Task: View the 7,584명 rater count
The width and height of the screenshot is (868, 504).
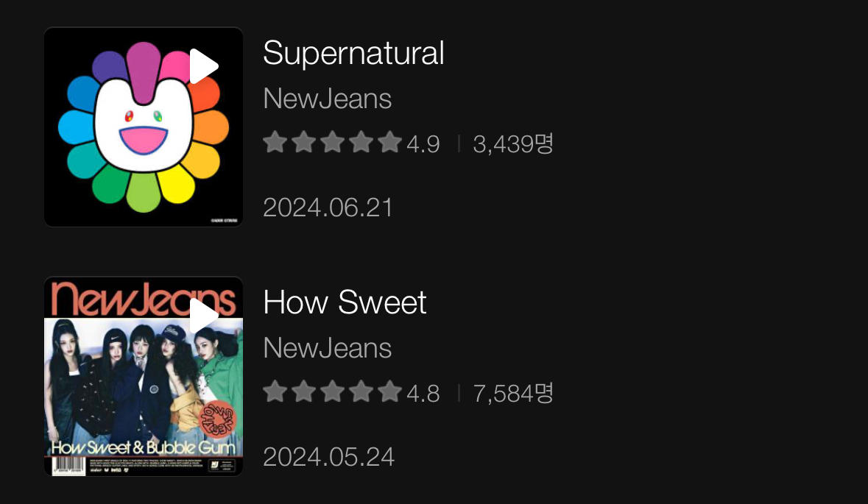Action: tap(513, 393)
